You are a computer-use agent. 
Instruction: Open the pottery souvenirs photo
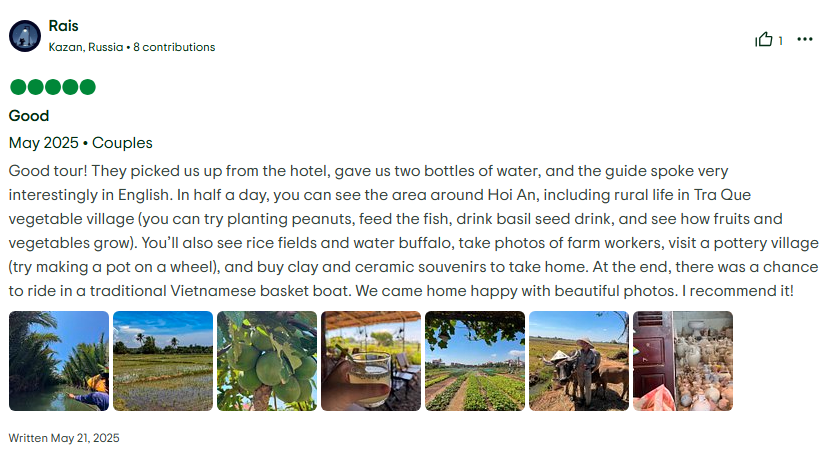683,361
